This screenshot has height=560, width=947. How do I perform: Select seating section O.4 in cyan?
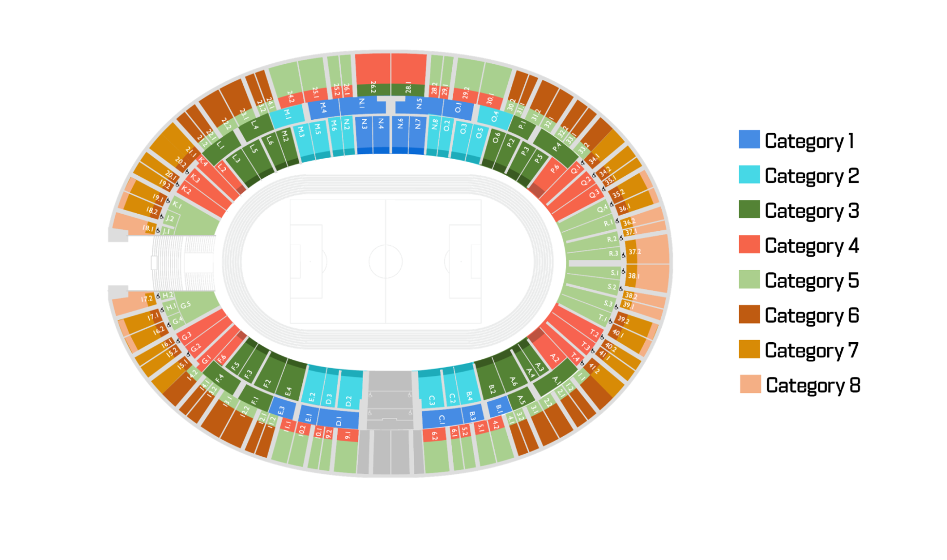(494, 117)
